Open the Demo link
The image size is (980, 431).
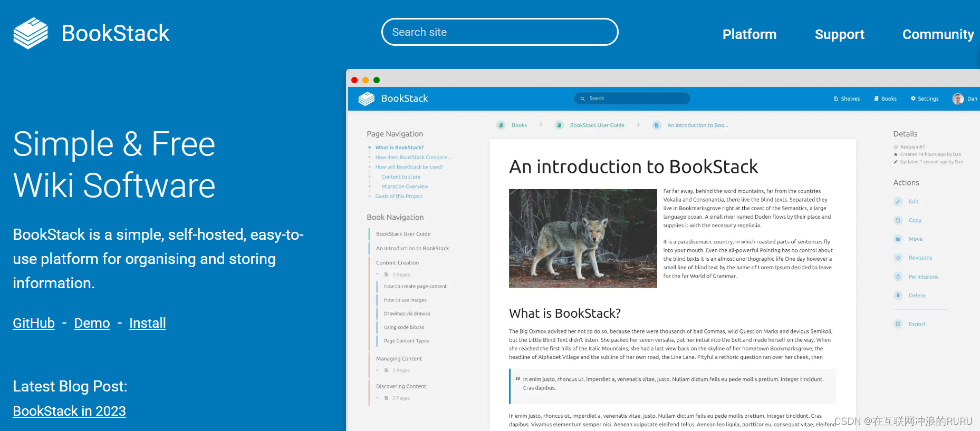coord(92,323)
